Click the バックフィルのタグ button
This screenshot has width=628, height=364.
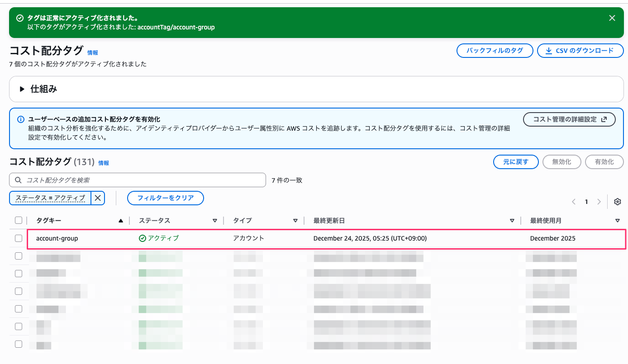click(494, 51)
